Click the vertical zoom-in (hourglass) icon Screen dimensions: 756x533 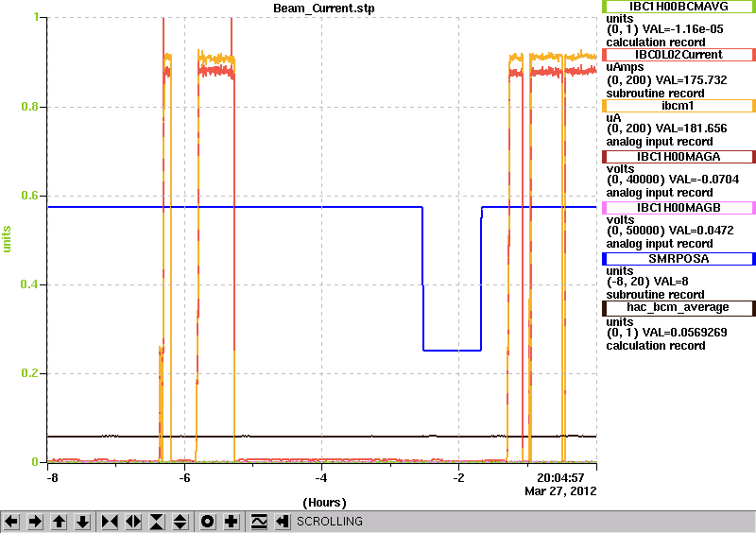coord(157,522)
